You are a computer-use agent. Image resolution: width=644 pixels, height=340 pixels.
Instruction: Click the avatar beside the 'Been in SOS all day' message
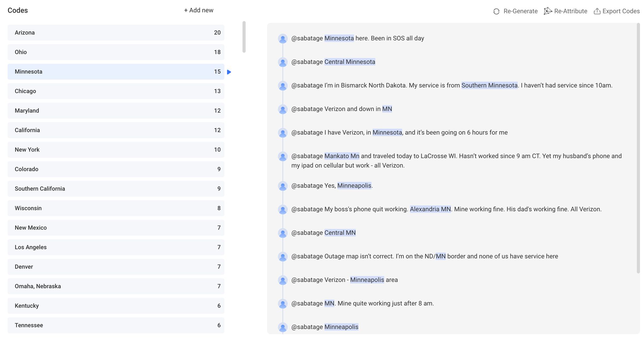(x=283, y=38)
